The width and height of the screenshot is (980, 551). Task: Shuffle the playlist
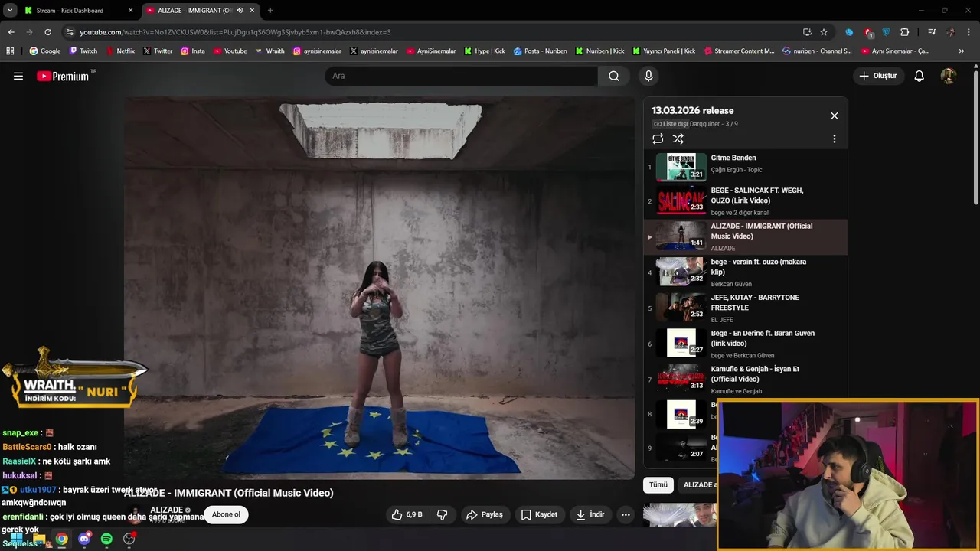point(678,139)
